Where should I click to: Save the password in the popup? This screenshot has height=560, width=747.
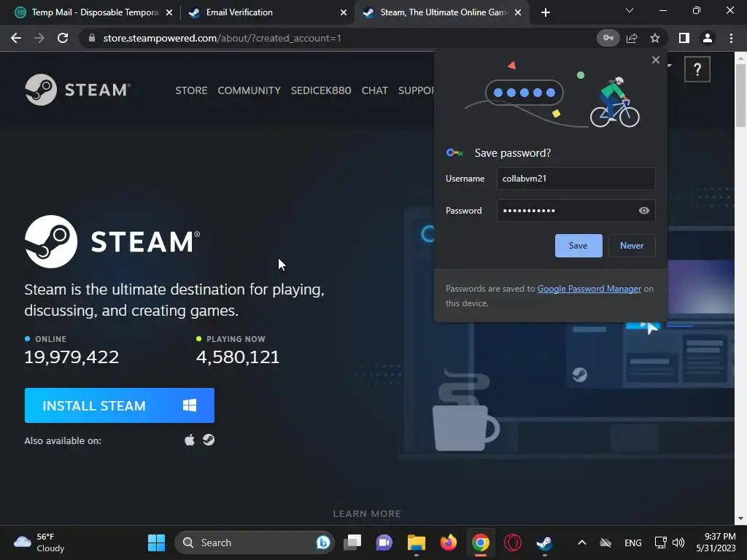[x=578, y=246]
